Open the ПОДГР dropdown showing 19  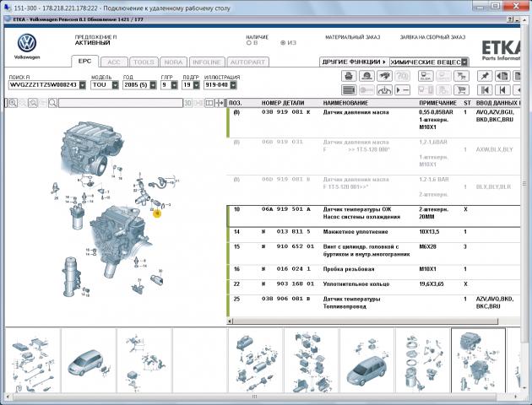[196, 85]
